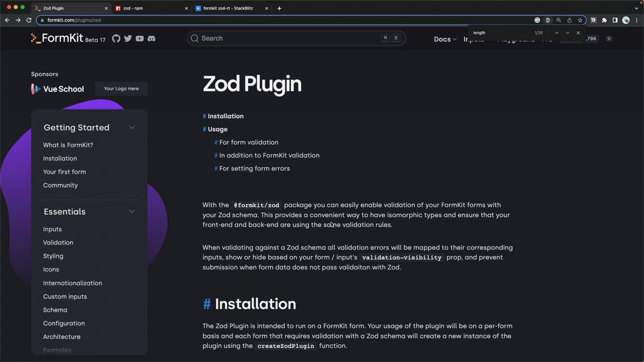Click the Your Logo Here button

121,88
